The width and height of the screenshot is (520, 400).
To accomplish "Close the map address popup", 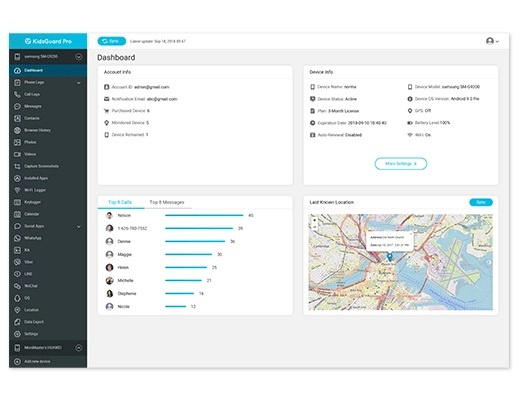I will pyautogui.click(x=411, y=234).
